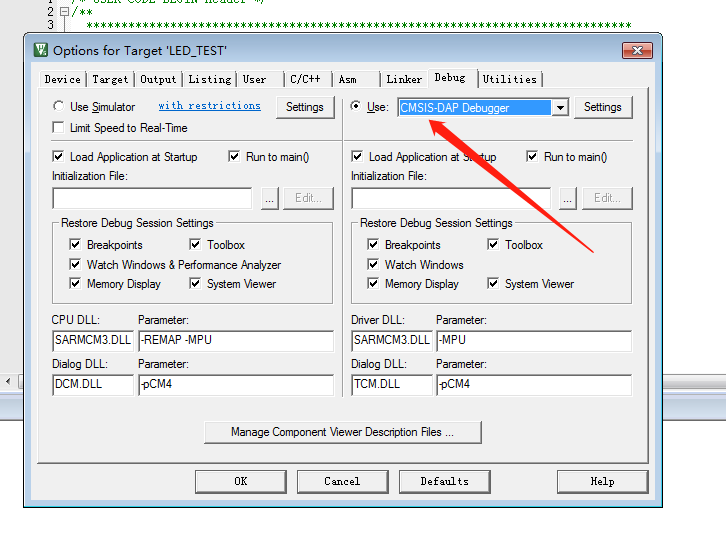Image resolution: width=726 pixels, height=548 pixels.
Task: Open the CMSIS-DAP Debugger dropdown list
Action: 560,107
